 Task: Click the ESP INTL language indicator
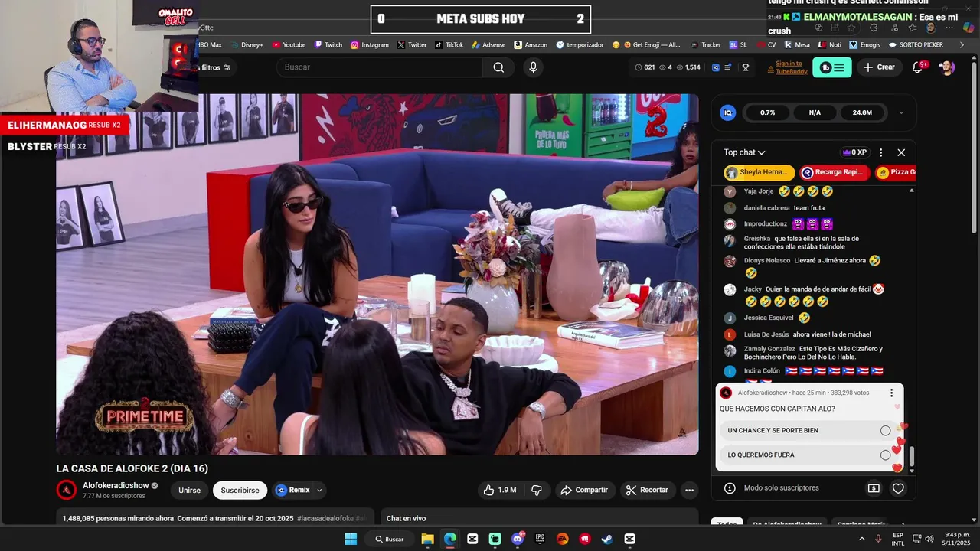coord(898,539)
